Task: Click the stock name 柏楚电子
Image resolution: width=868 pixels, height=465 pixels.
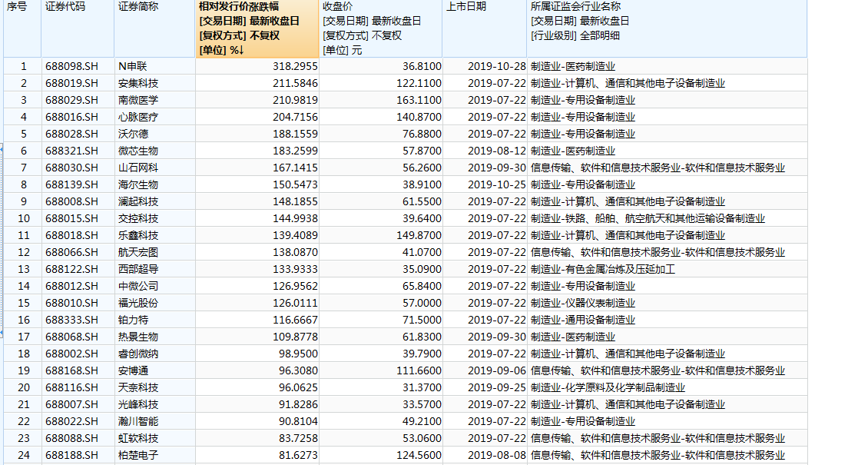Action: (138, 455)
